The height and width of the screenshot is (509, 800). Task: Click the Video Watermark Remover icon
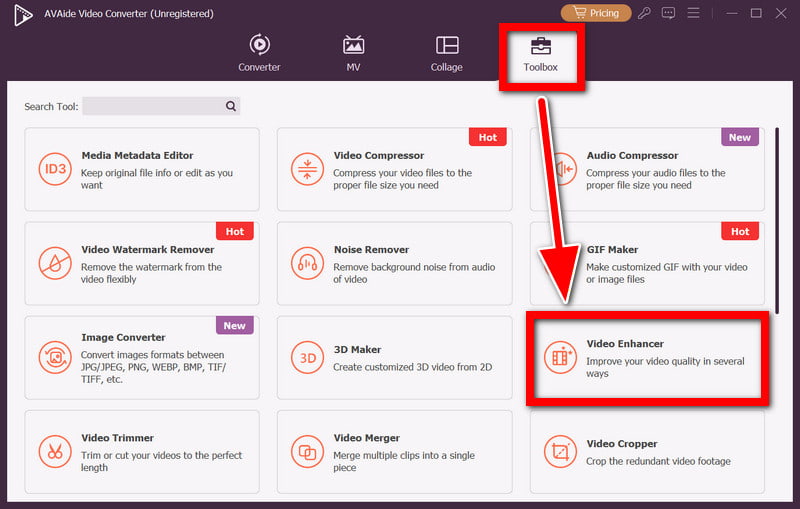pyautogui.click(x=55, y=264)
